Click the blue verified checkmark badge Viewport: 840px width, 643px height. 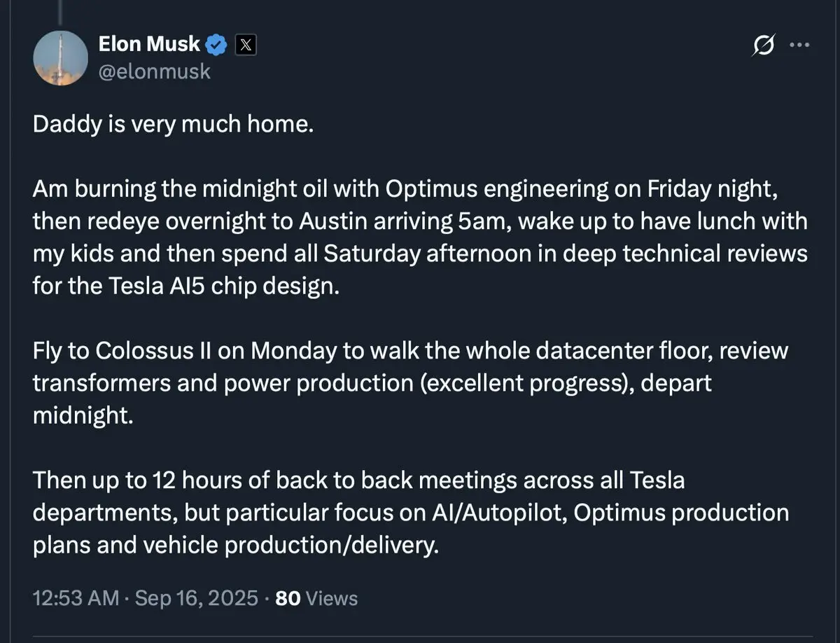[x=217, y=46]
